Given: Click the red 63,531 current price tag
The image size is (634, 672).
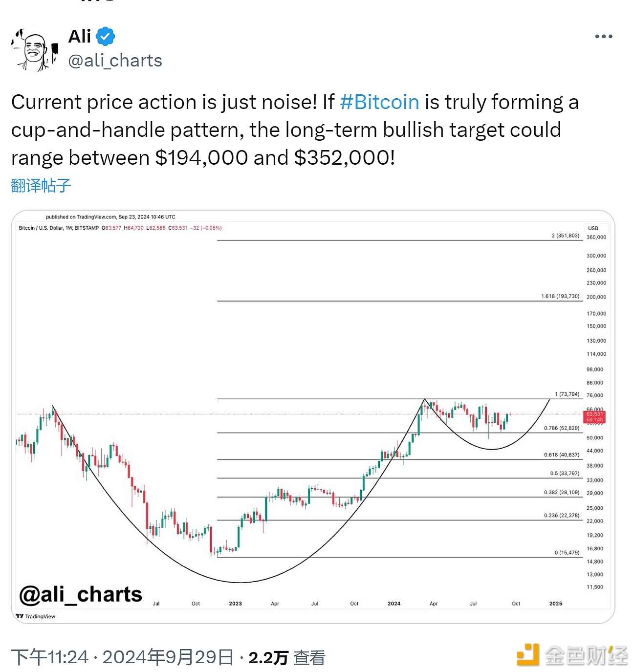Looking at the screenshot, I should pyautogui.click(x=595, y=417).
